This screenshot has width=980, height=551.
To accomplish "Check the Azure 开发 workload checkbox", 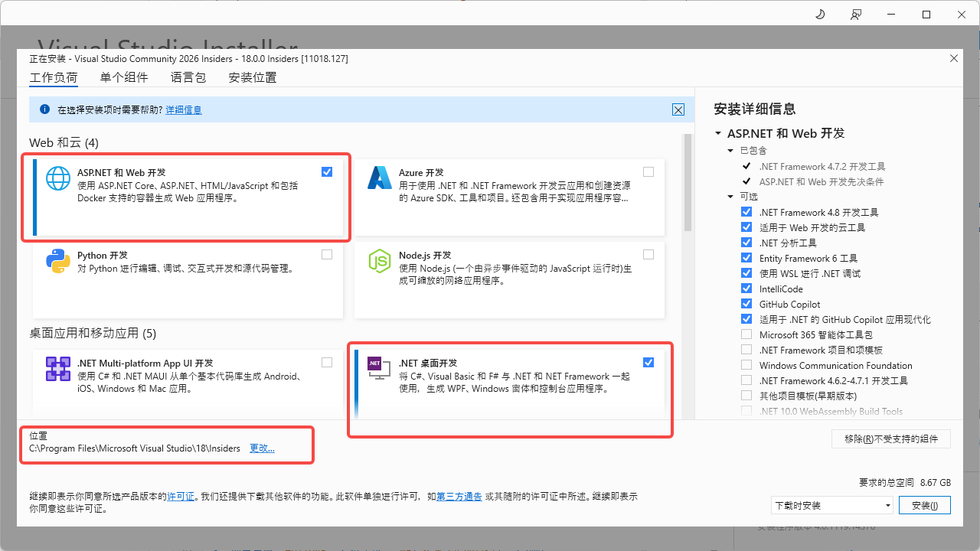I will (648, 172).
